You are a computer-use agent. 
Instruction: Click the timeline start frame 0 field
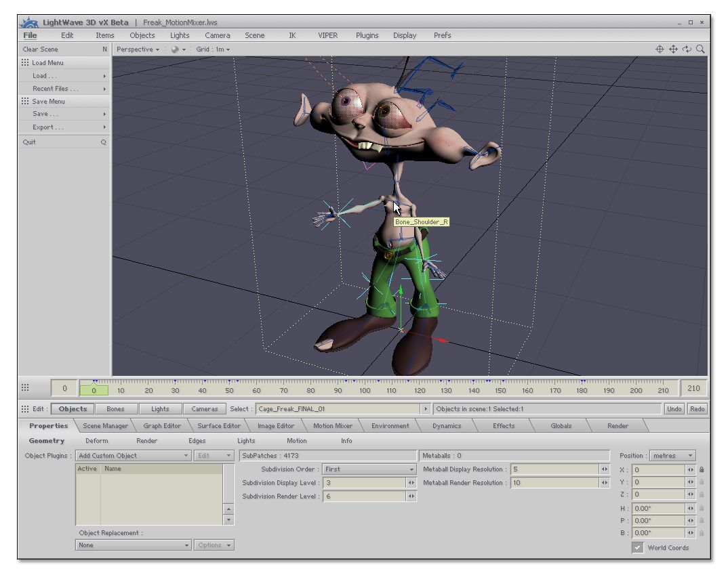pyautogui.click(x=64, y=388)
